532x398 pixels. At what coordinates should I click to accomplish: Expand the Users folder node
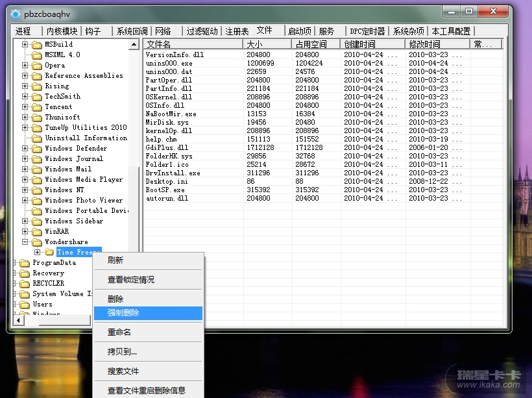pos(16,305)
